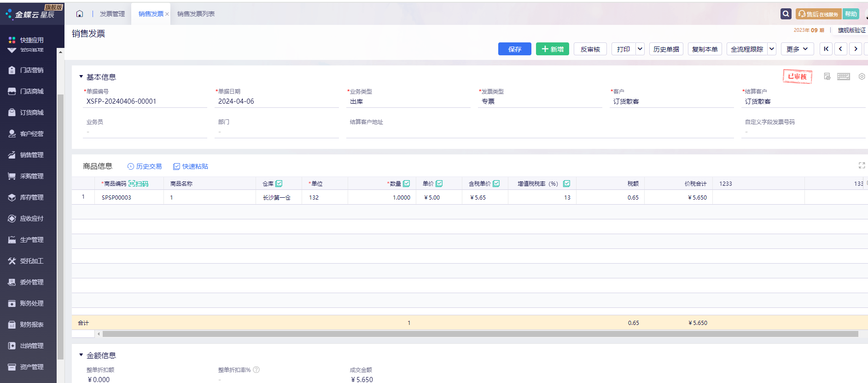868x383 pixels.
Task: Open the hexagon settings icon
Action: (x=862, y=77)
